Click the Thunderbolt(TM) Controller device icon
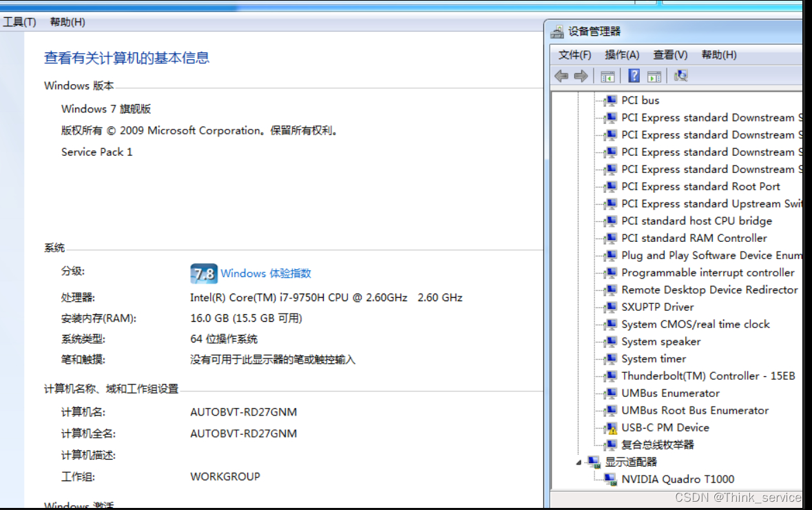 coord(611,376)
